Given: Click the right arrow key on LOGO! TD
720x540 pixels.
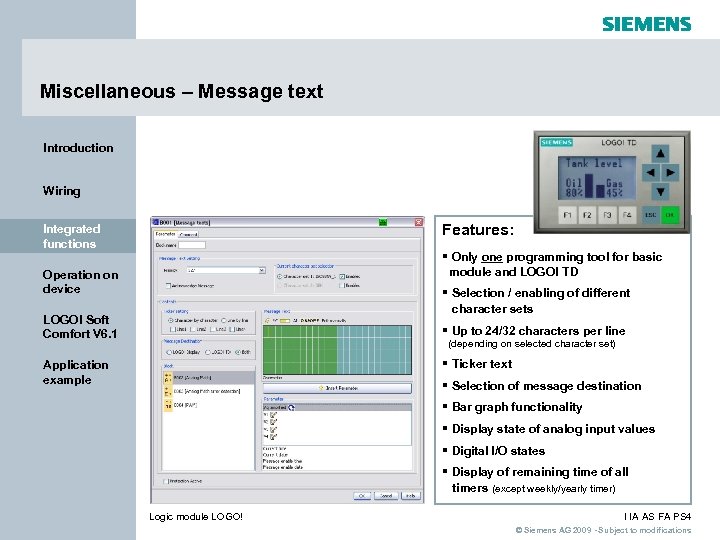Looking at the screenshot, I should [x=670, y=173].
